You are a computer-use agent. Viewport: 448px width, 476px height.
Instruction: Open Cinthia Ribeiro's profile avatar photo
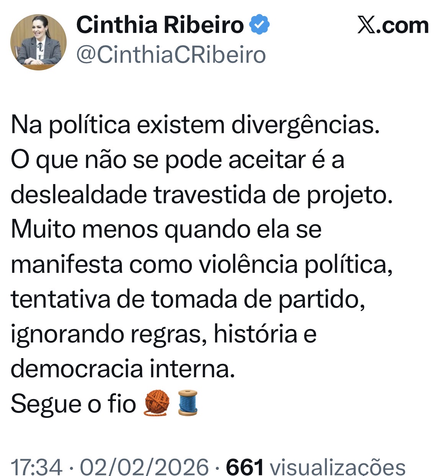pyautogui.click(x=38, y=42)
